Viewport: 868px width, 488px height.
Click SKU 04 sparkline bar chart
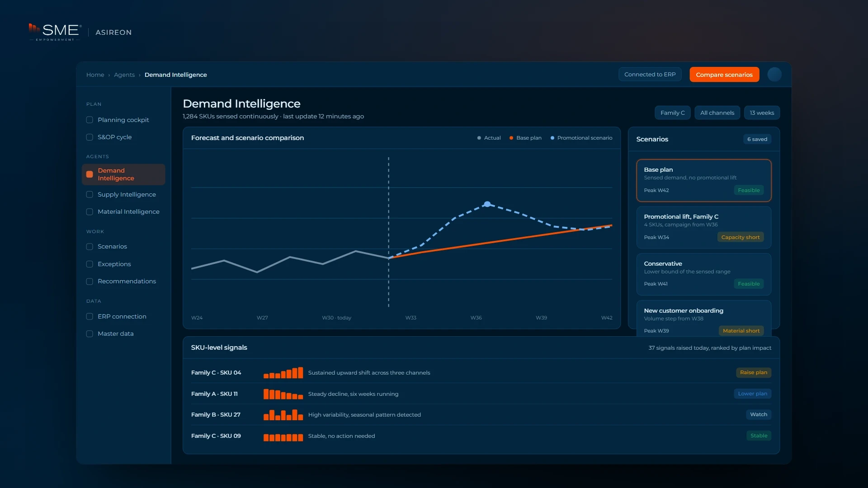tap(283, 372)
